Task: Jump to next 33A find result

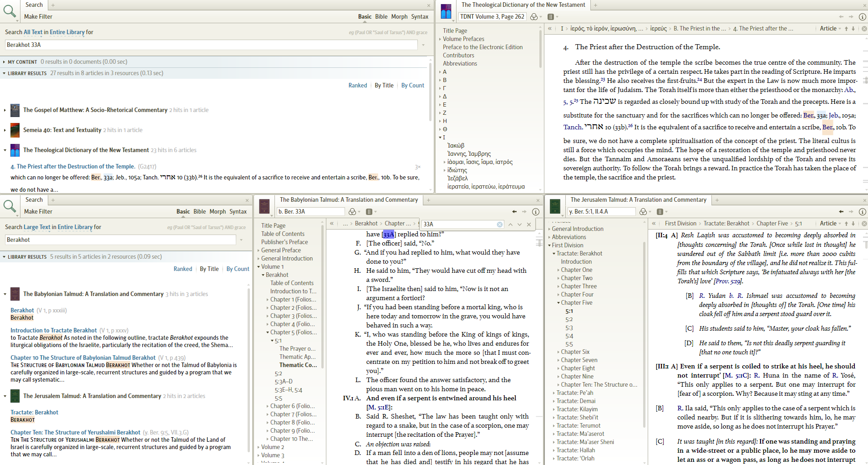Action: [520, 225]
